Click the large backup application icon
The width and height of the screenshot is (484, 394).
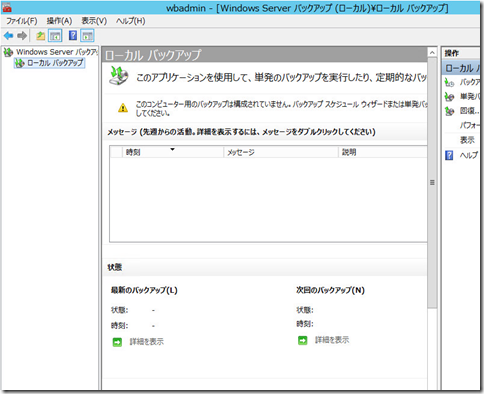coord(119,76)
